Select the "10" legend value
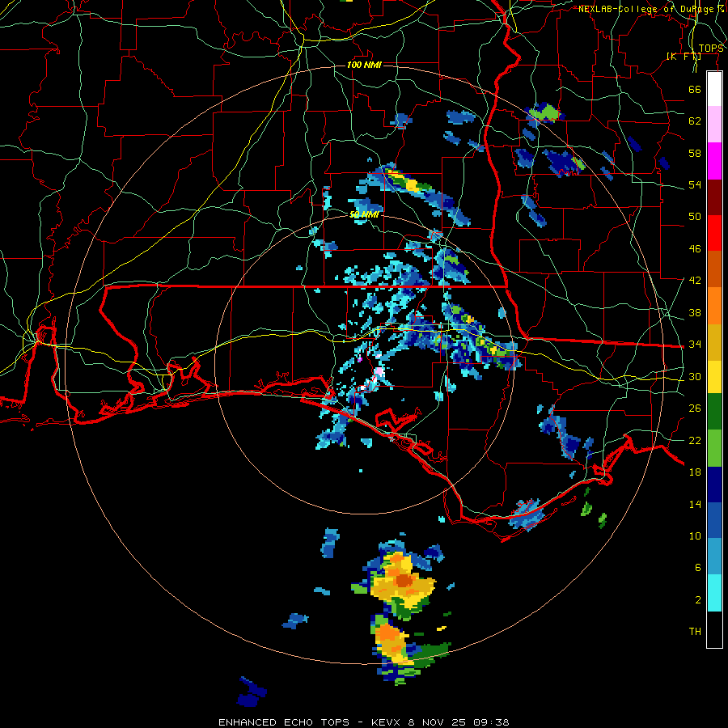 point(695,536)
